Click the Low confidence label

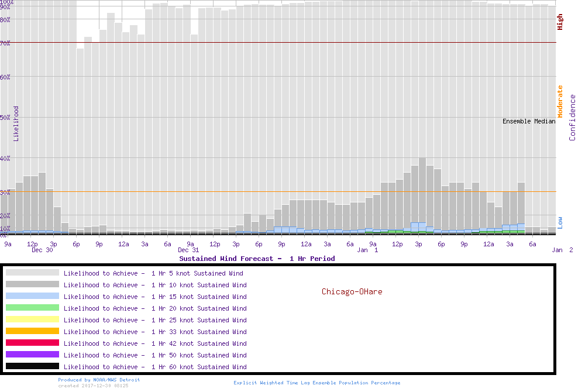point(560,222)
